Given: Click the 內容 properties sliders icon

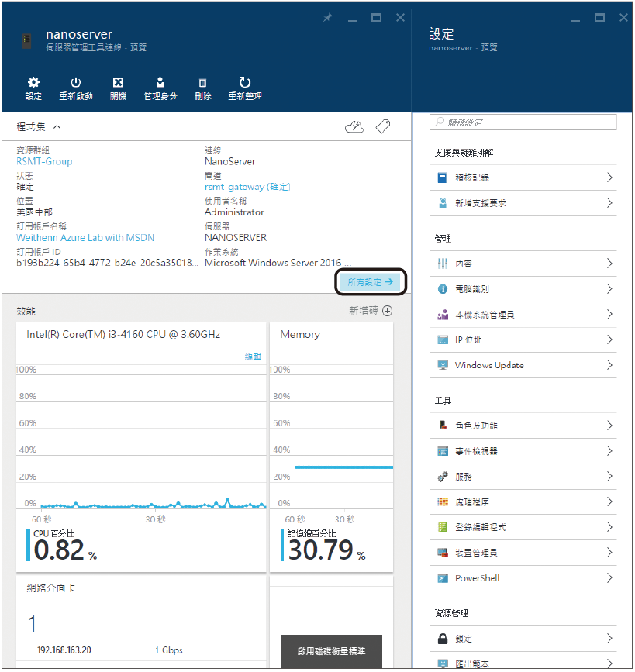Looking at the screenshot, I should pyautogui.click(x=443, y=264).
